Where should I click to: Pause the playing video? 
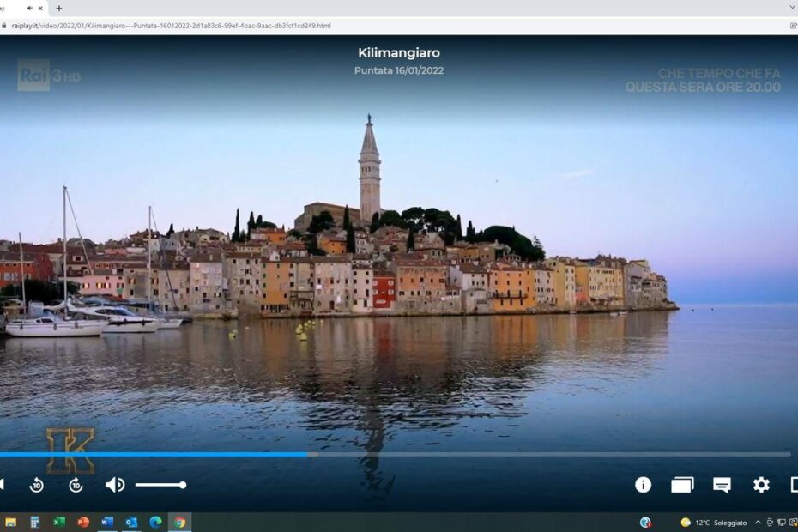[3, 485]
